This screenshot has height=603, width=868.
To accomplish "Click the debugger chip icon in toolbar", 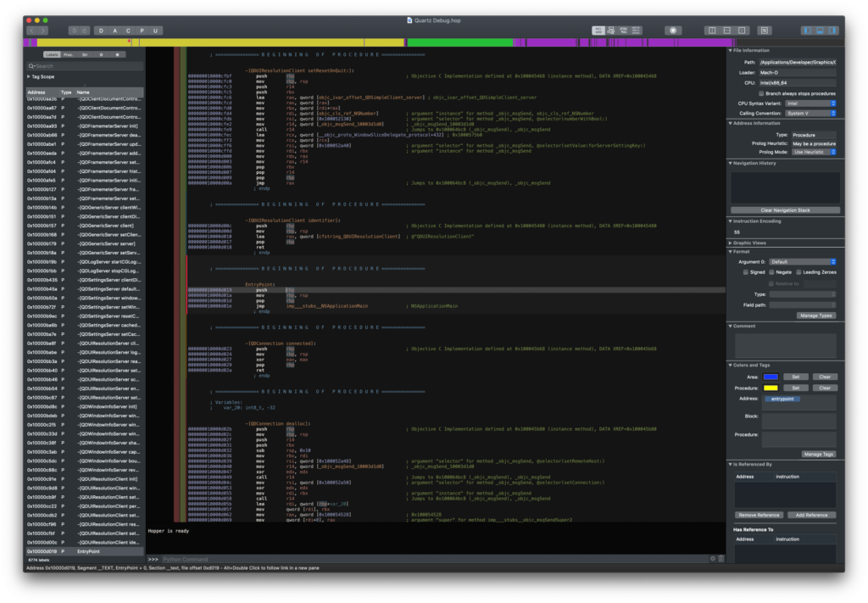I will pos(674,31).
